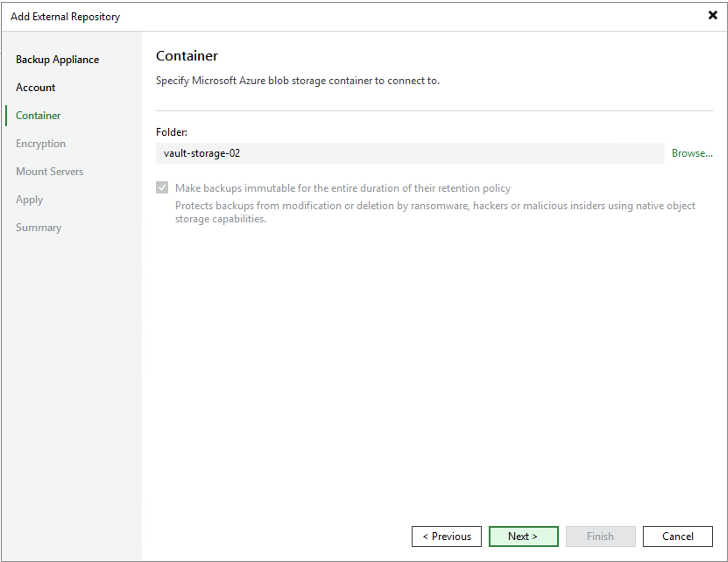Screen dimensions: 728x562
Task: Cancel the repository wizard
Action: click(x=678, y=536)
